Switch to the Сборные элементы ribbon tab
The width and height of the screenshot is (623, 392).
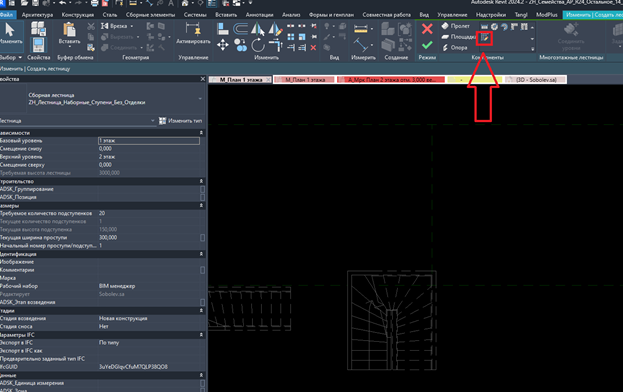click(150, 15)
